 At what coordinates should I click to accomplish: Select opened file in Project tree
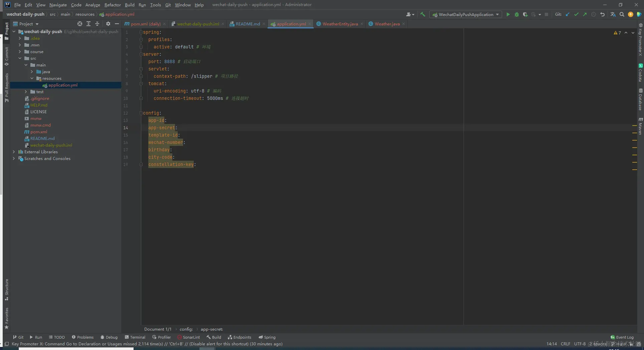pyautogui.click(x=79, y=24)
